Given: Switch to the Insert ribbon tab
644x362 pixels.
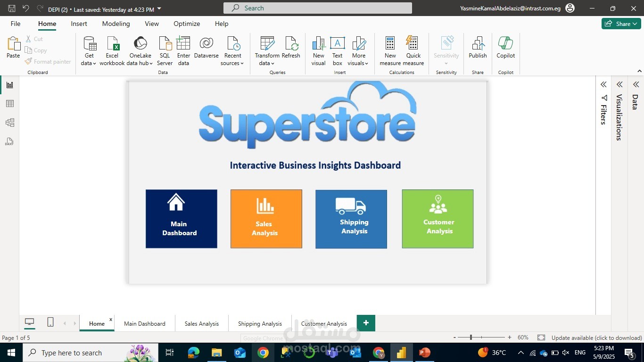Looking at the screenshot, I should pos(79,24).
